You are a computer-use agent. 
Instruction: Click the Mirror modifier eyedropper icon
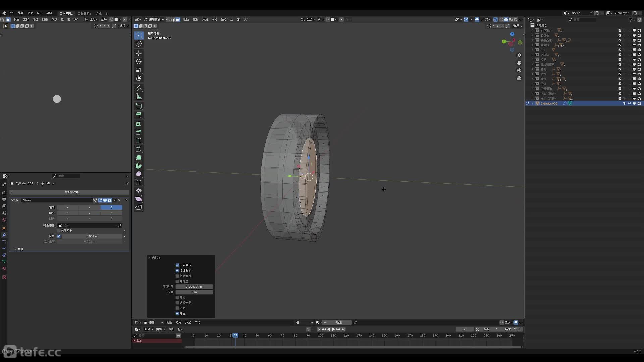(119, 226)
